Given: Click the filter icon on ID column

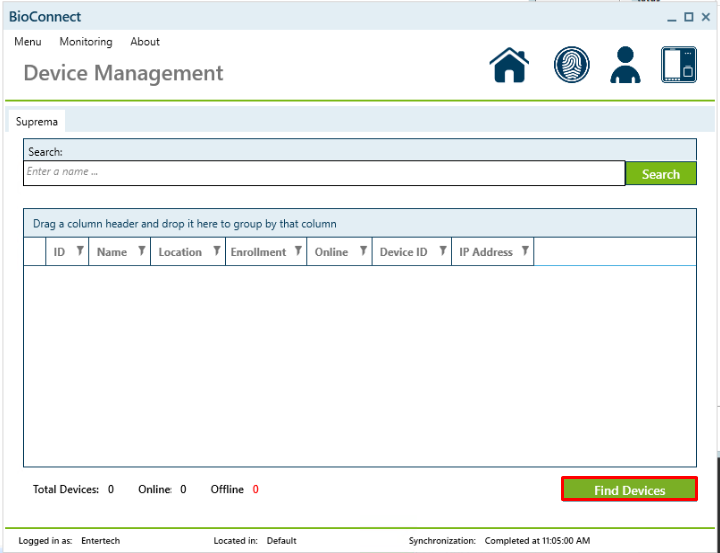Looking at the screenshot, I should click(x=80, y=252).
